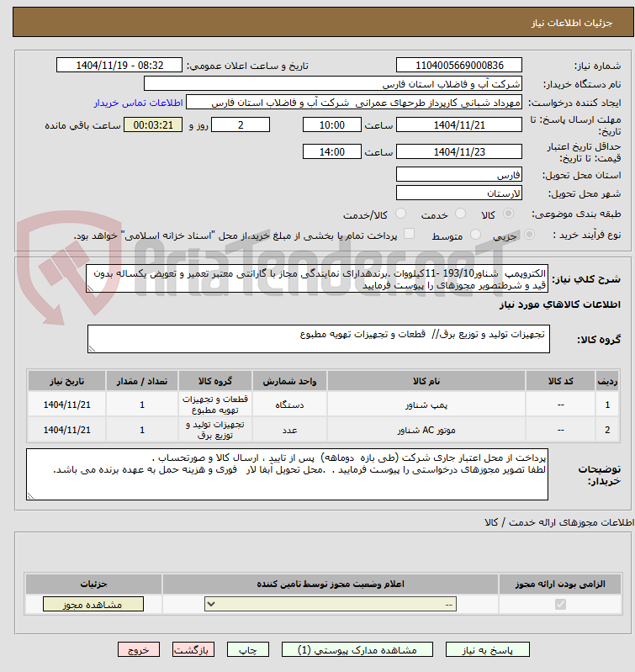Click the announcement date field 1404/11/19 - 08:32

(119, 65)
